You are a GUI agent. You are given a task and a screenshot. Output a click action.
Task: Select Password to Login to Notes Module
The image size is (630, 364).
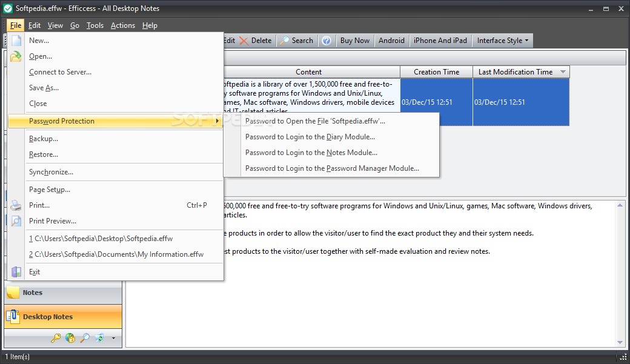pyautogui.click(x=331, y=152)
